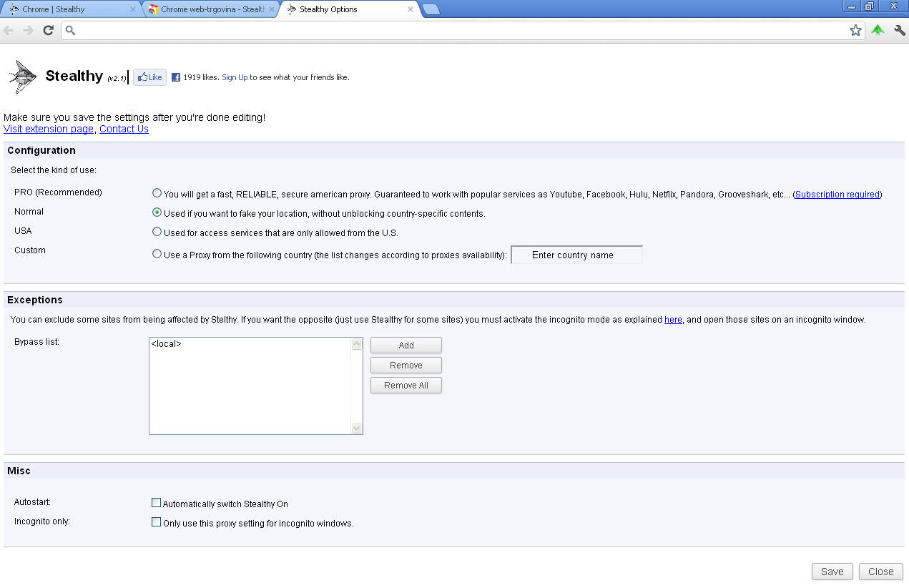Focus the 'Enter country name' field
909x588 pixels.
point(576,255)
